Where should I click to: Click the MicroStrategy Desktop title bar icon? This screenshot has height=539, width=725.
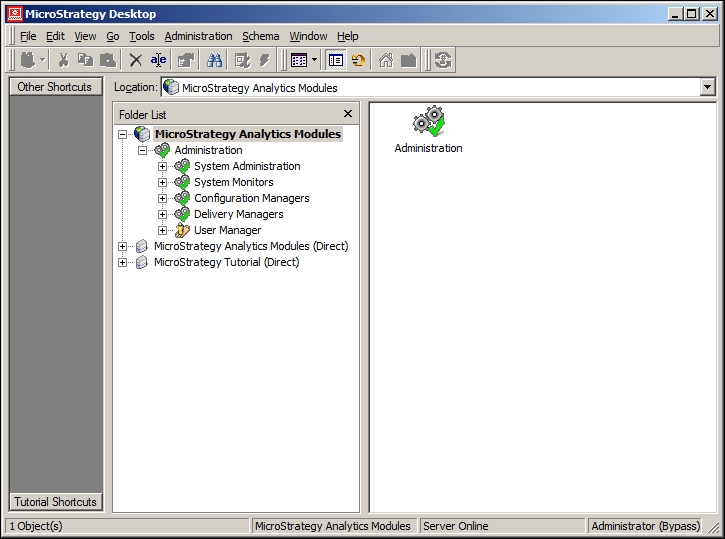click(14, 14)
